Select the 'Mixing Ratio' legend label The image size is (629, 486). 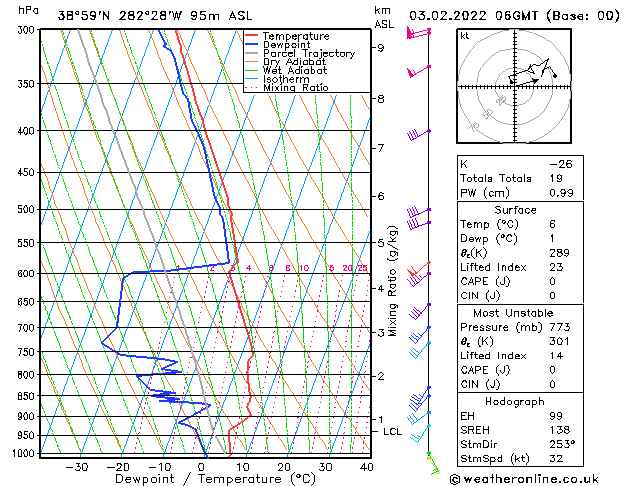296,87
